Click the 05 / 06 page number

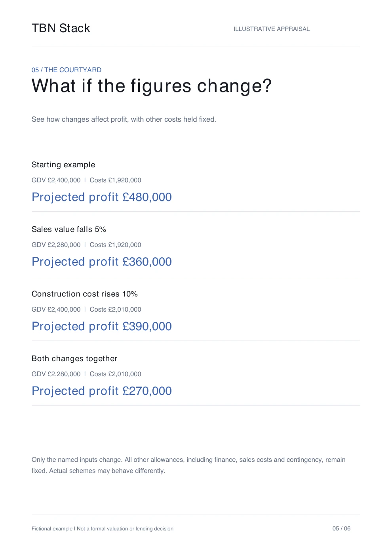(341, 528)
